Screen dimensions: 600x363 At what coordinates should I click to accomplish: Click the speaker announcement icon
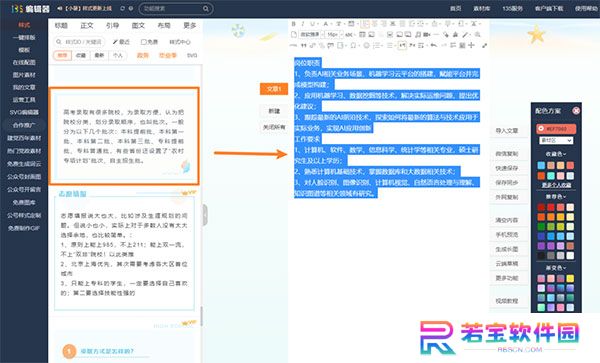60,8
